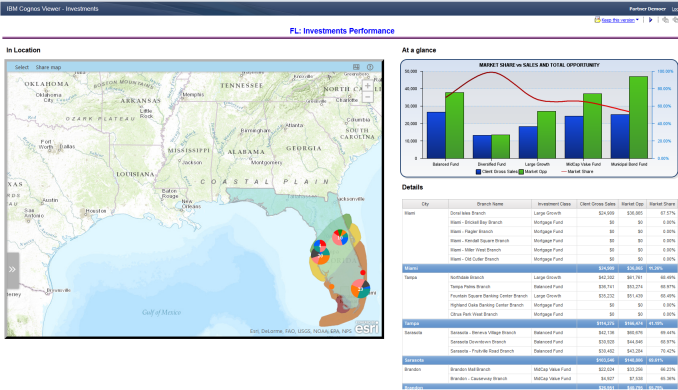
Task: Click the Branch Name column header
Action: tap(490, 204)
